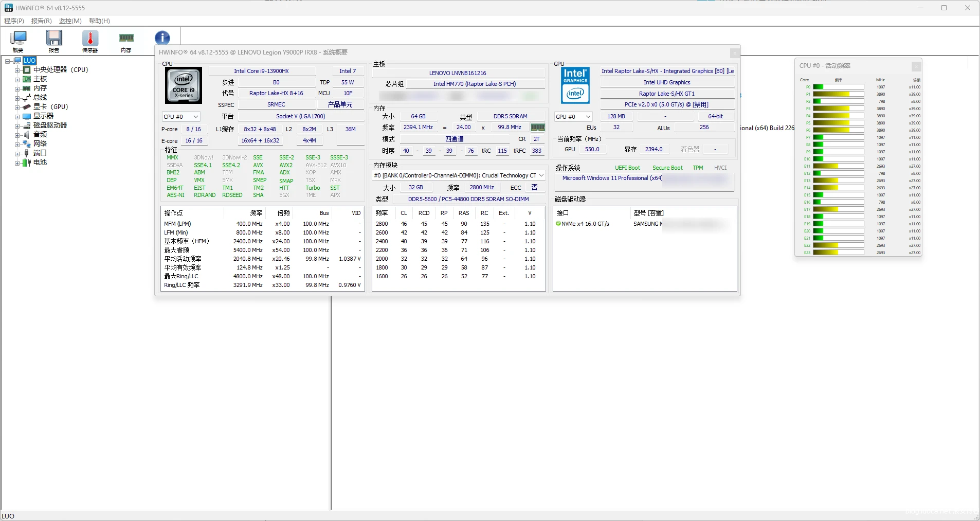Select 中央处理器 (CPU) in the tree
Viewport: 980px width, 521px height.
(61, 69)
